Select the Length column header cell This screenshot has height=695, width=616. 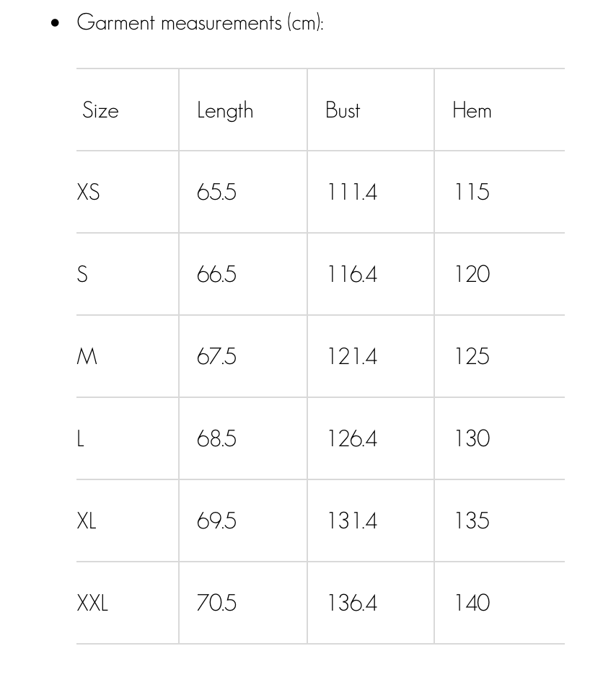(225, 110)
